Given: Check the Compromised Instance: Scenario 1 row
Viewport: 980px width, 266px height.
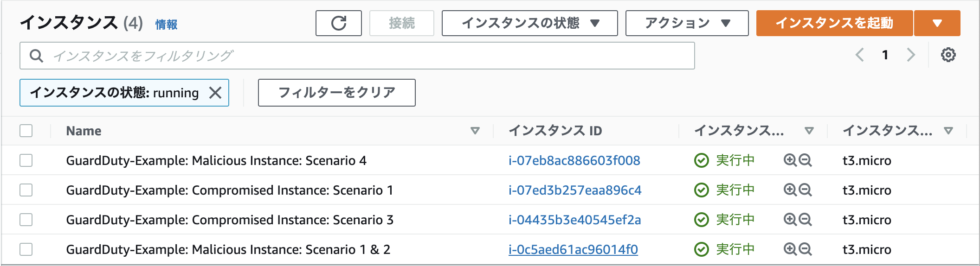Looking at the screenshot, I should tap(26, 190).
